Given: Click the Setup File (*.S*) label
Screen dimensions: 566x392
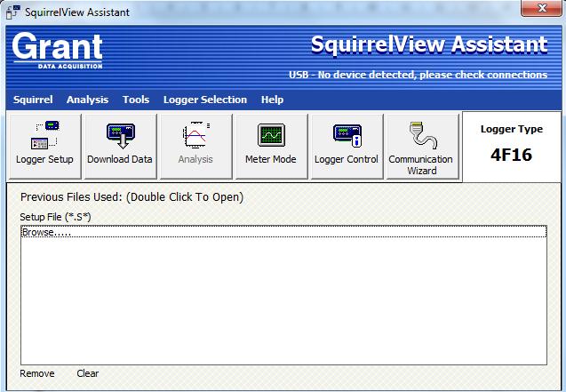Looking at the screenshot, I should click(x=55, y=217).
